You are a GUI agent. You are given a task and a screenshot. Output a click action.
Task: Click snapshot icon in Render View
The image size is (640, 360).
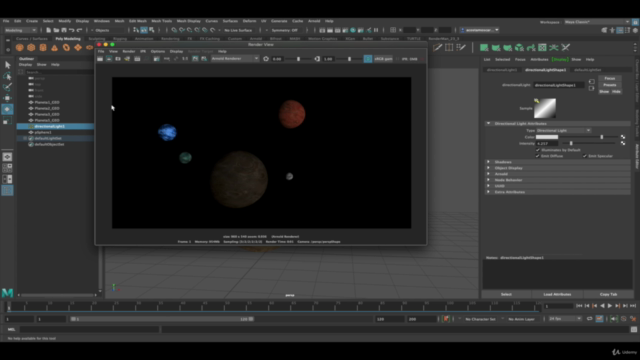[x=118, y=59]
